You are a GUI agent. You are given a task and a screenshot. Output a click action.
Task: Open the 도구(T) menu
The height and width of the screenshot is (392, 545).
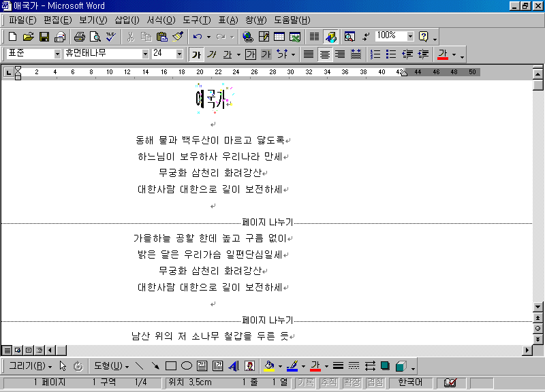tap(197, 20)
